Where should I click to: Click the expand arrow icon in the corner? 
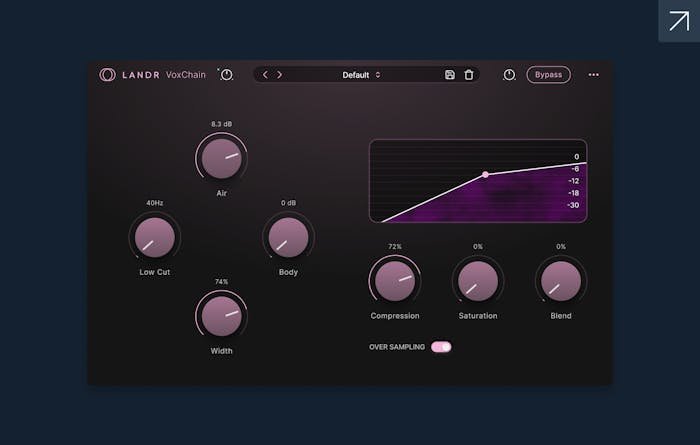tap(679, 21)
